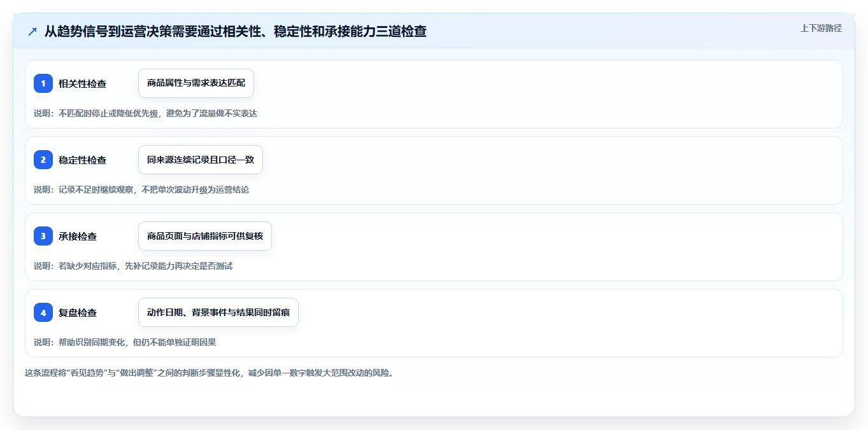Click the 商品属性与需求表达匹配 chip
The image size is (868, 430).
point(196,83)
